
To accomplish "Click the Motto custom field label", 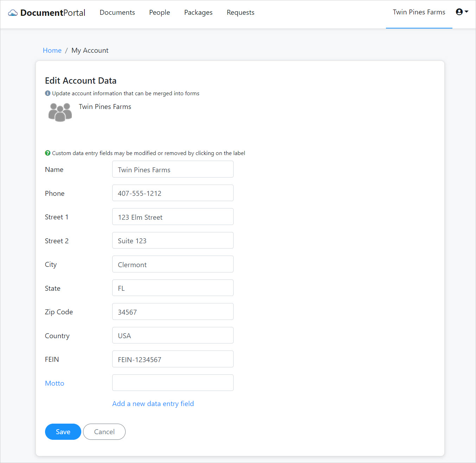I will 55,383.
